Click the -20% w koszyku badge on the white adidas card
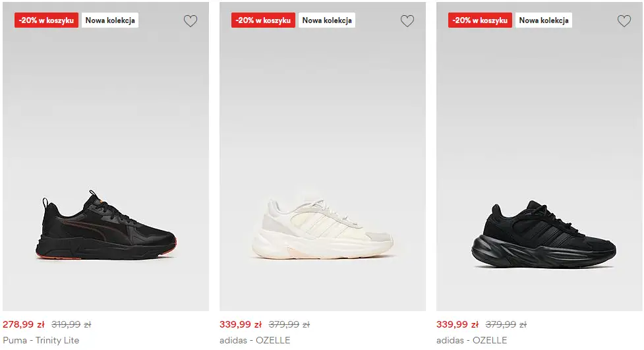This screenshot has height=350, width=644. coord(263,20)
